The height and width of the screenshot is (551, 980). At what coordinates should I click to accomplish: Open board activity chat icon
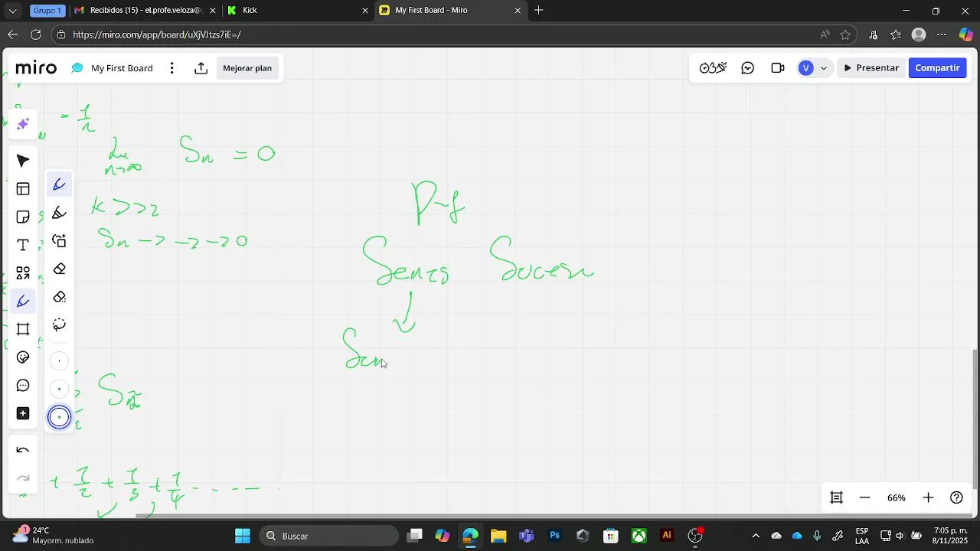pyautogui.click(x=748, y=68)
